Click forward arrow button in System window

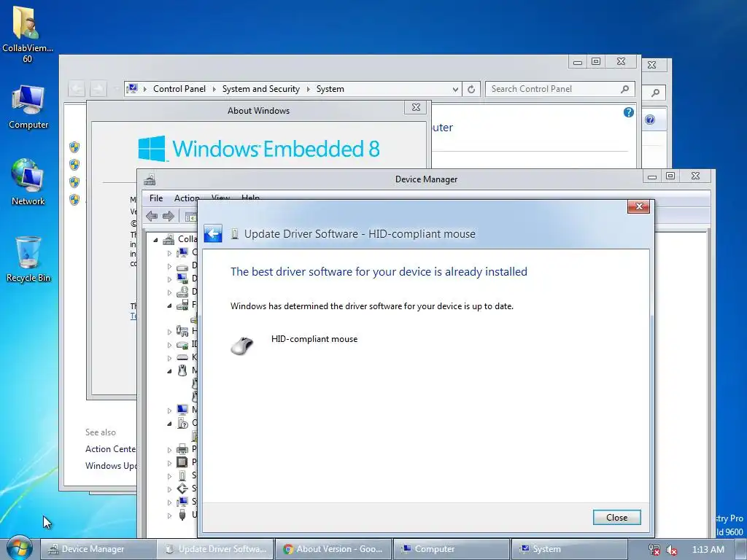(x=98, y=88)
